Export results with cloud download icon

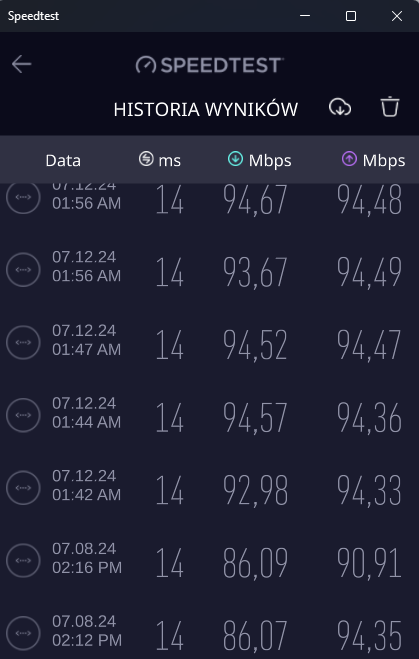[340, 107]
